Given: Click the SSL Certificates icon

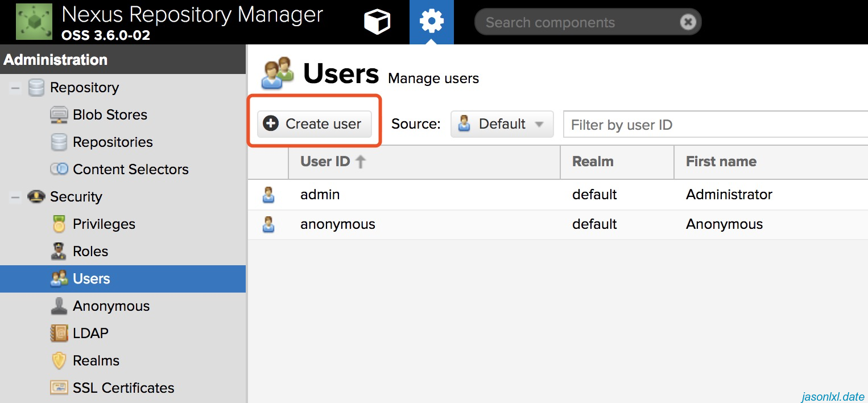Looking at the screenshot, I should [59, 388].
